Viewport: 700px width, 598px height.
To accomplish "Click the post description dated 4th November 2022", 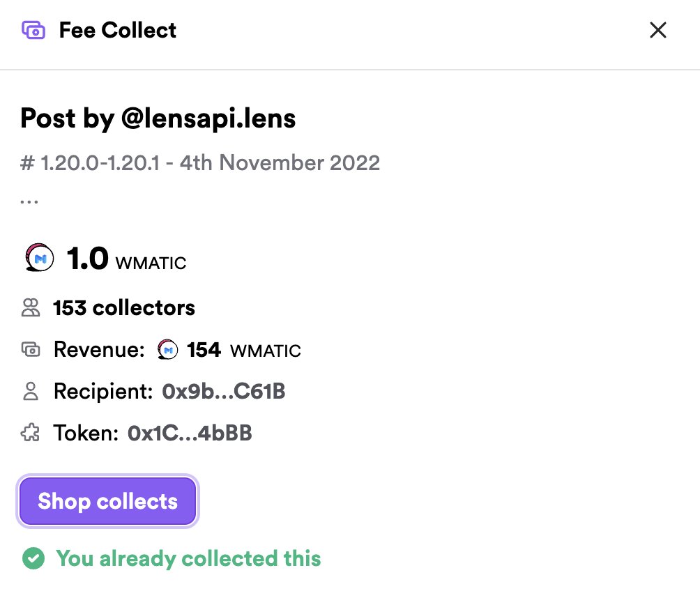I will 200,163.
